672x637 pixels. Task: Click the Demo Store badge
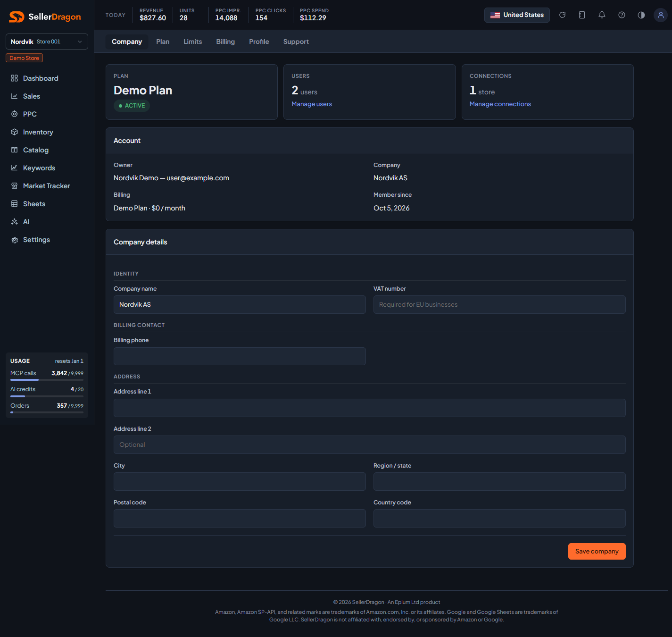click(x=25, y=58)
